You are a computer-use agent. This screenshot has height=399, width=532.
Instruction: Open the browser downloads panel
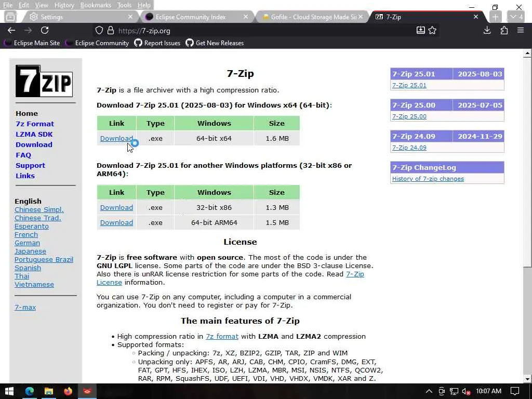pos(487,31)
